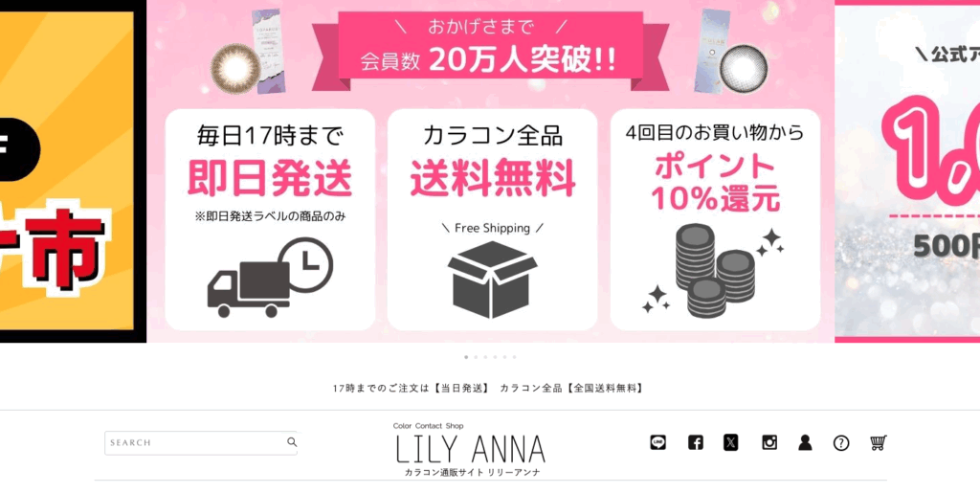Open the 即日発送 shipping info card
The width and height of the screenshot is (980, 493).
(x=270, y=220)
